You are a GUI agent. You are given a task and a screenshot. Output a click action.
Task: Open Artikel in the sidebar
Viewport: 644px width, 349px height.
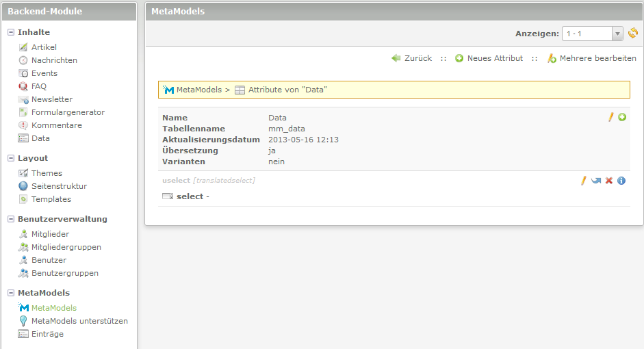point(44,47)
